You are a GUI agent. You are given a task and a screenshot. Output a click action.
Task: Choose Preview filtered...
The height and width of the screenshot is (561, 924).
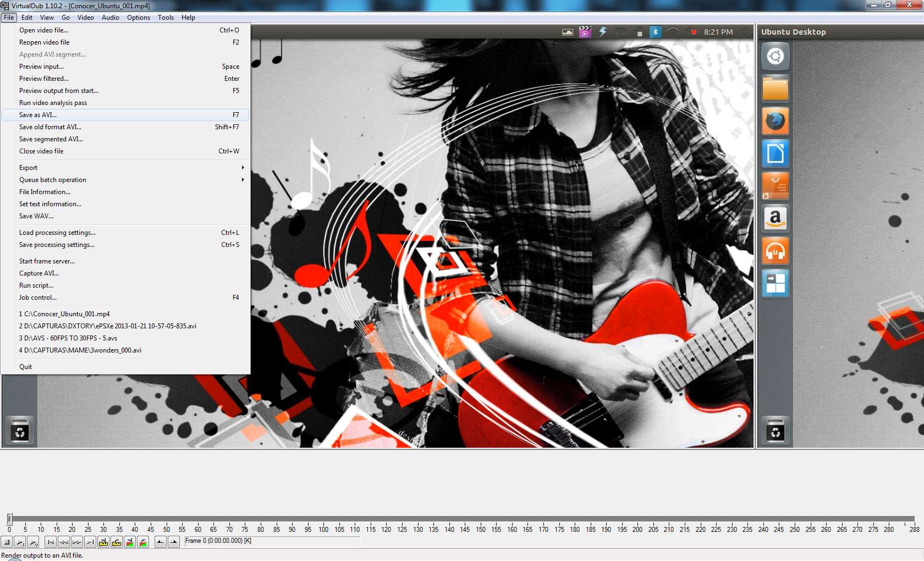click(x=125, y=79)
